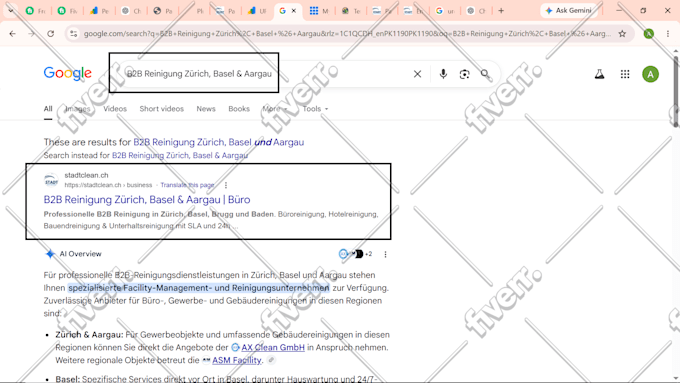Image resolution: width=680 pixels, height=383 pixels.
Task: Clear the search box with X
Action: [417, 74]
